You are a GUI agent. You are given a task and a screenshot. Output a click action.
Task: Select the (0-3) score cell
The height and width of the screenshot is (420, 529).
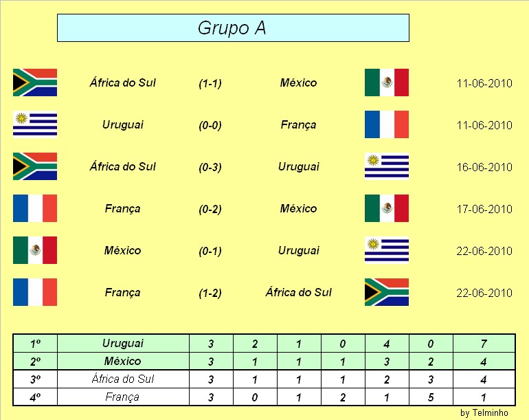click(210, 167)
